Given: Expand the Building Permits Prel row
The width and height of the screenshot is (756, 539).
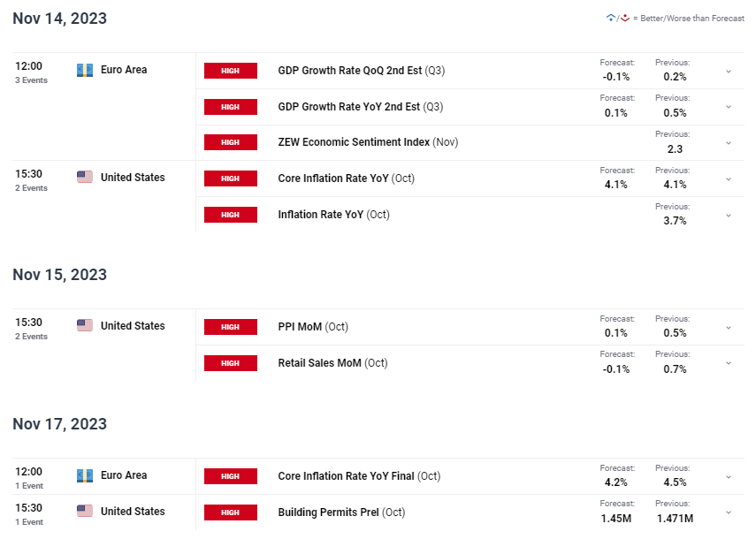Looking at the screenshot, I should tap(729, 512).
